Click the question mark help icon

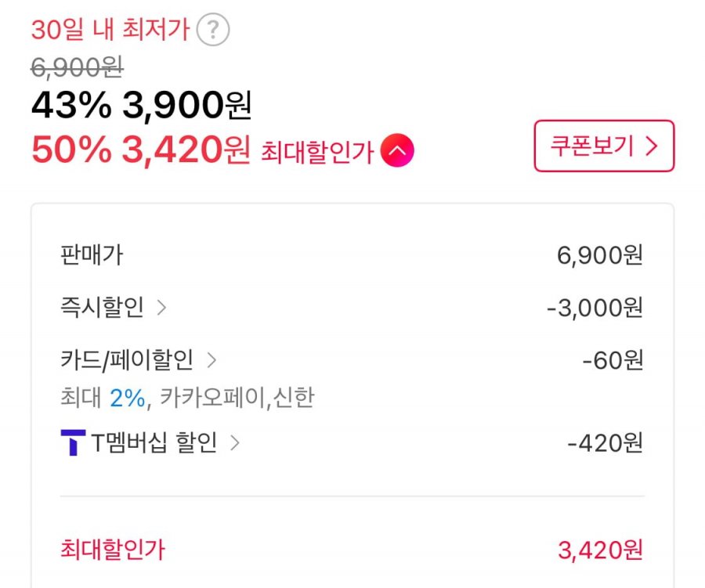213,30
